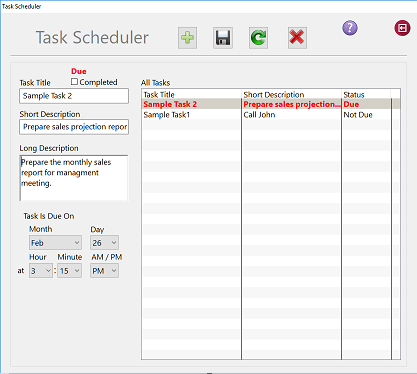
Task: Click the Long Description text area
Action: [x=74, y=178]
